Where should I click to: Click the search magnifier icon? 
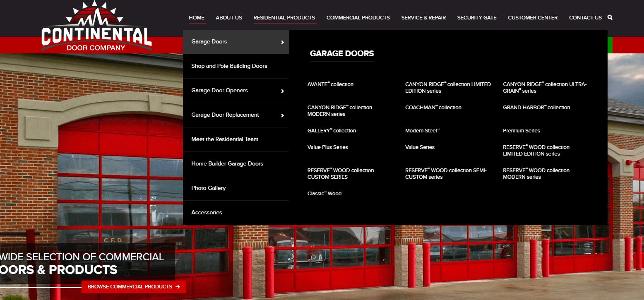click(610, 17)
